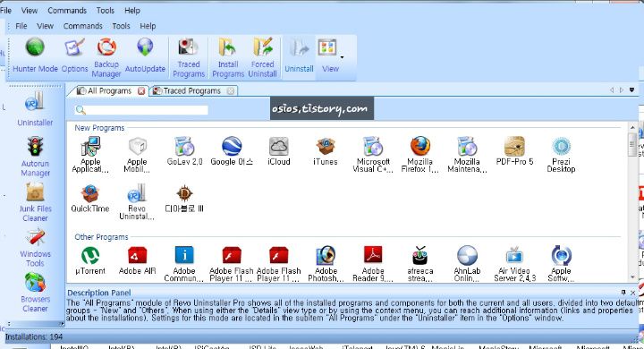Open the File menu in the inner menu bar
Viewport: 644px width, 349px height.
click(21, 26)
